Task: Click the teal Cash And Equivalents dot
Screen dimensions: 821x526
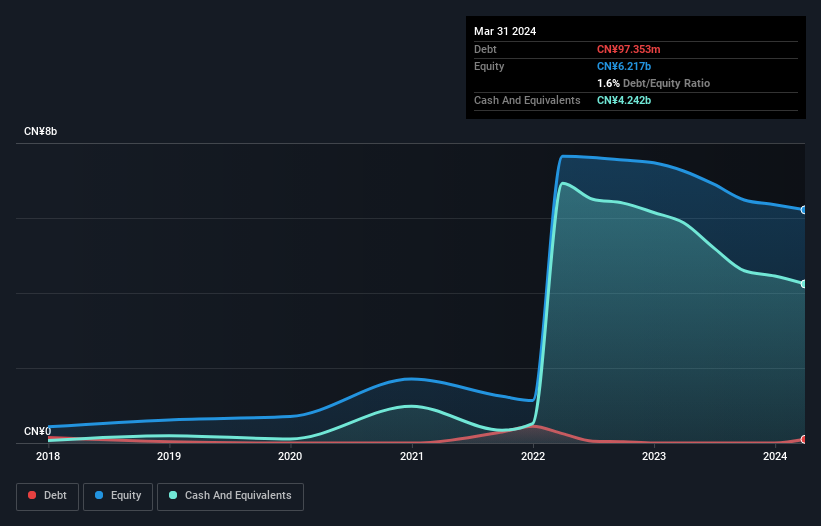Action: pos(173,495)
